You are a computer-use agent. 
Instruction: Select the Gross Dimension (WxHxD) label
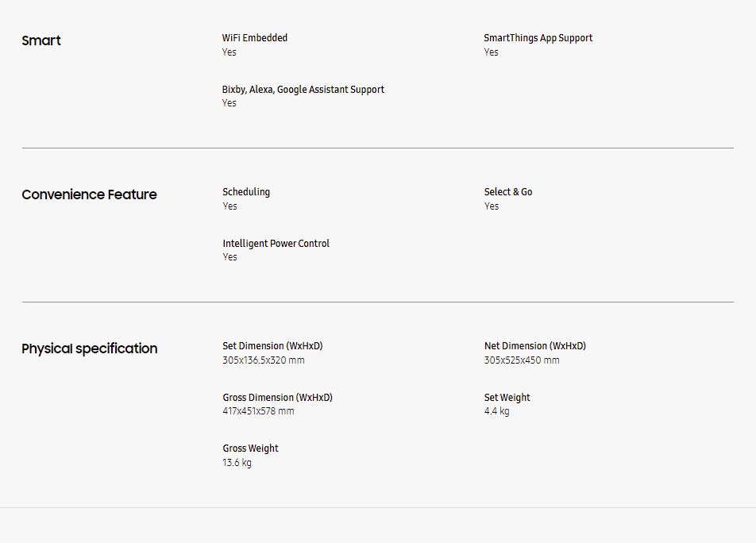point(277,398)
